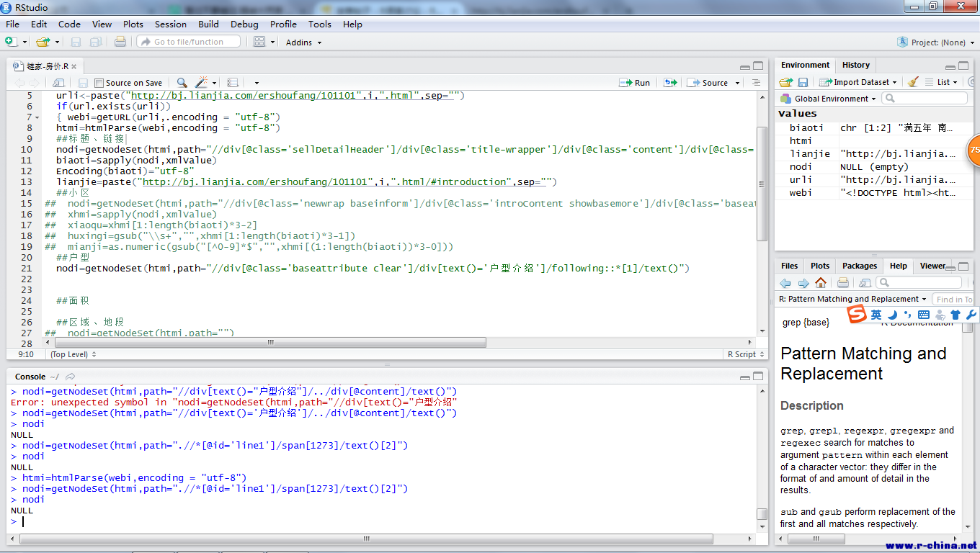
Task: Click the Run button
Action: pos(635,83)
